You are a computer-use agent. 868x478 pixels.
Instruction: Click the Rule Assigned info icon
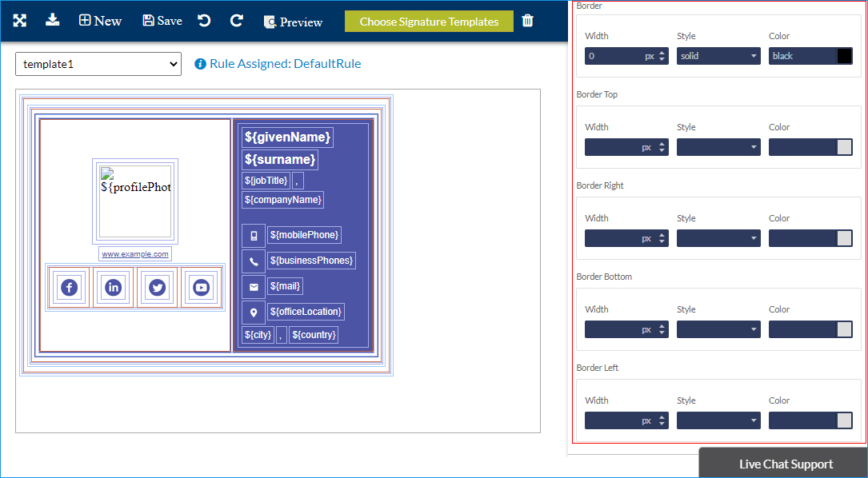tap(200, 64)
